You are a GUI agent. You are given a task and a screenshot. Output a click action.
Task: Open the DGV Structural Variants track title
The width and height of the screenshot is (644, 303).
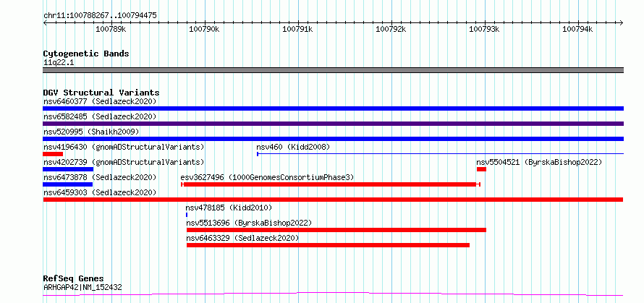(x=101, y=93)
